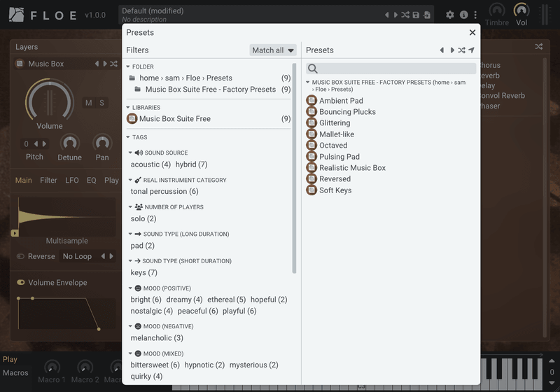Open the Match all dropdown
Image resolution: width=560 pixels, height=392 pixels.
tap(273, 50)
